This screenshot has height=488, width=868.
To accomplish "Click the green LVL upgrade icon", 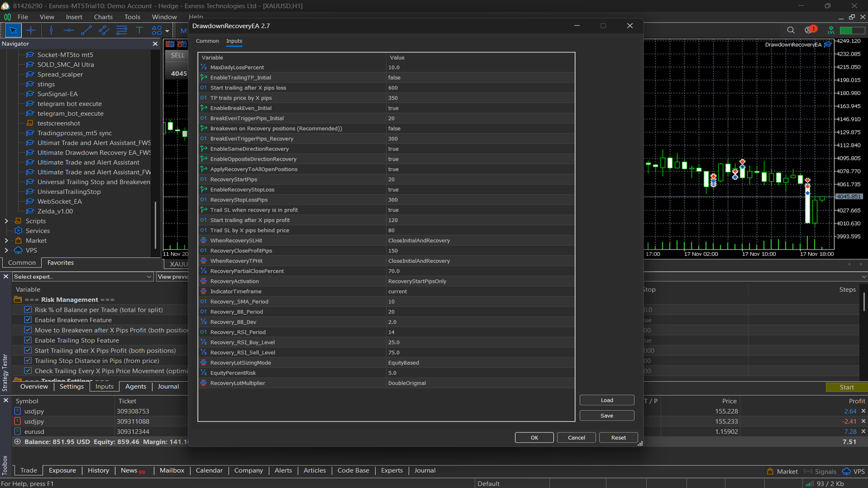I will [831, 30].
